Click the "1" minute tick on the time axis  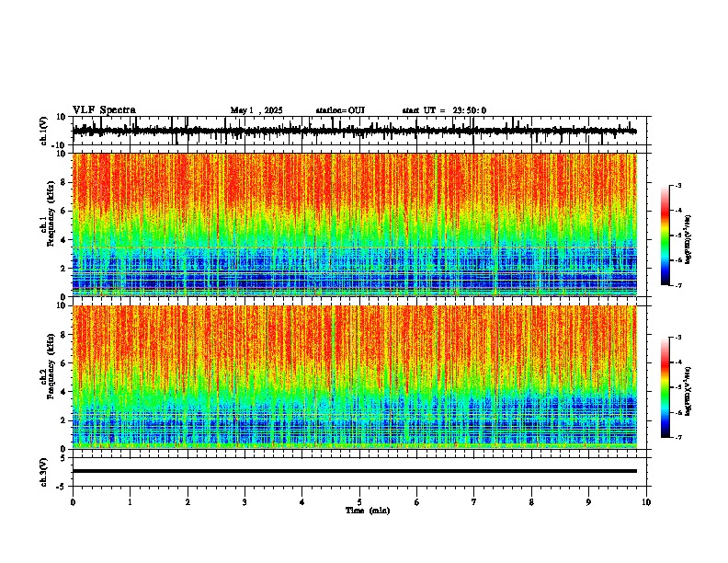point(130,502)
